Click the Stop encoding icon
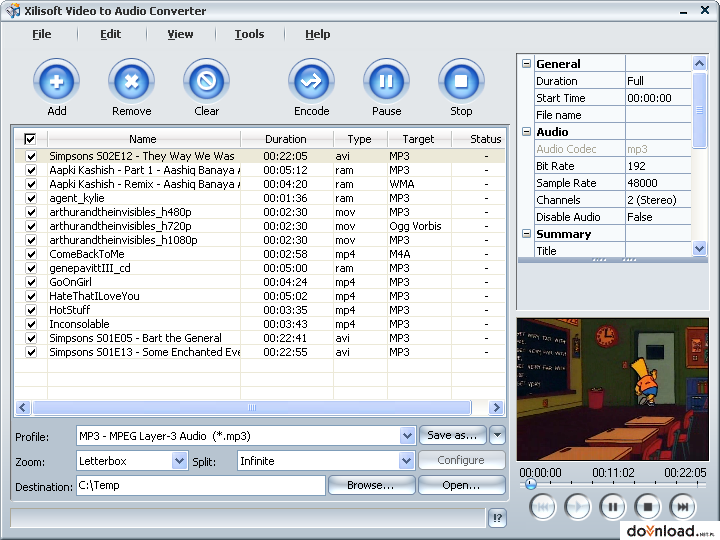The width and height of the screenshot is (720, 540). pos(461,81)
